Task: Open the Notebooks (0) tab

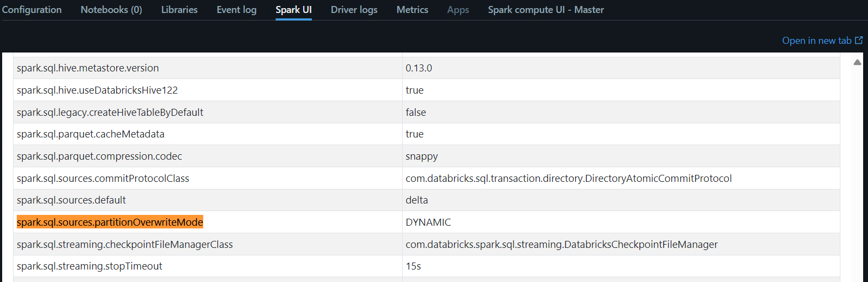Action: (111, 10)
